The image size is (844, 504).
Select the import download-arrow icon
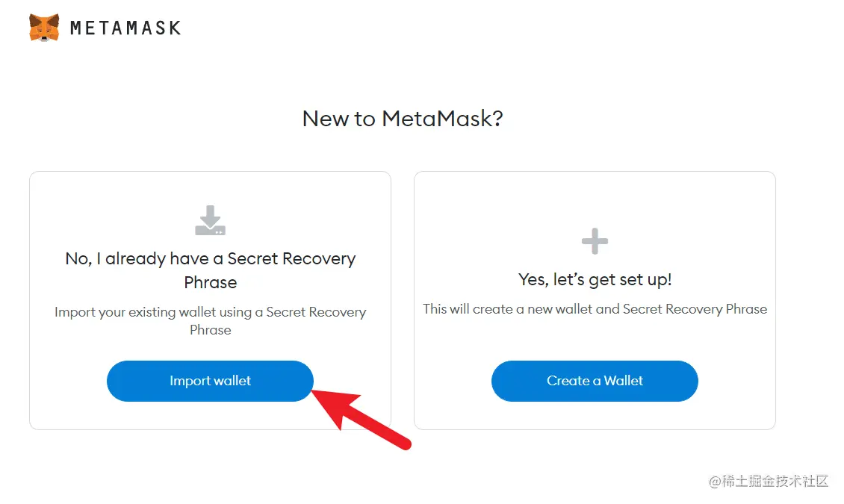coord(210,220)
